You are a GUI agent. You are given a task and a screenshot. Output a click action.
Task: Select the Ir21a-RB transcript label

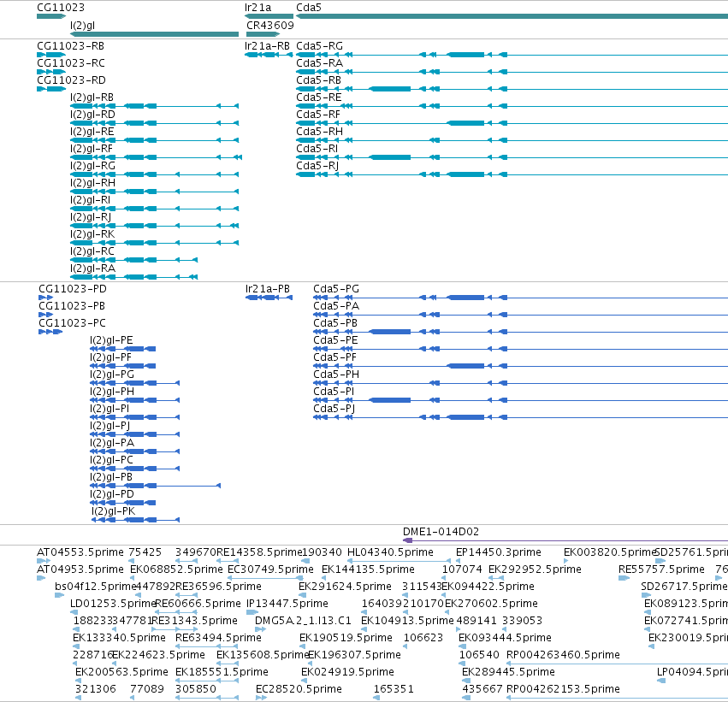click(268, 46)
